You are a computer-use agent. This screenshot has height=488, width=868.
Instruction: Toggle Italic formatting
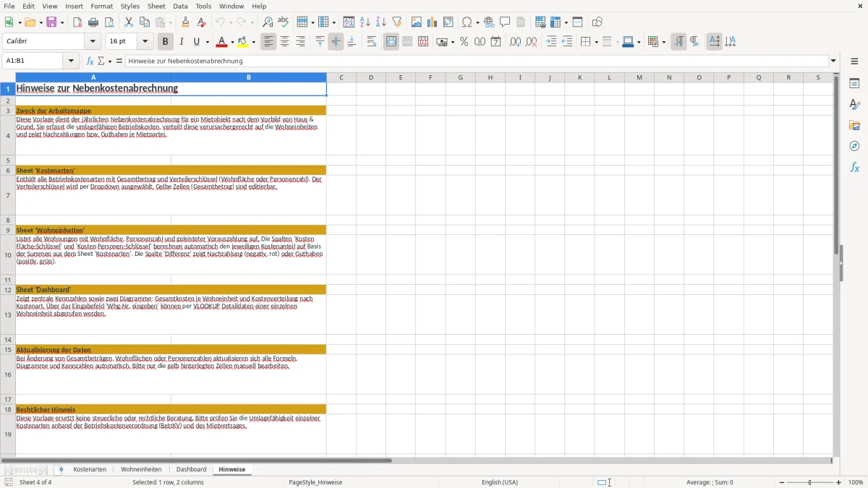click(x=182, y=42)
